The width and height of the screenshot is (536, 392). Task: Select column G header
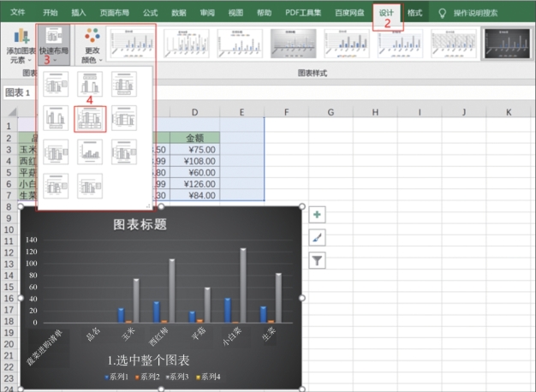[331, 112]
